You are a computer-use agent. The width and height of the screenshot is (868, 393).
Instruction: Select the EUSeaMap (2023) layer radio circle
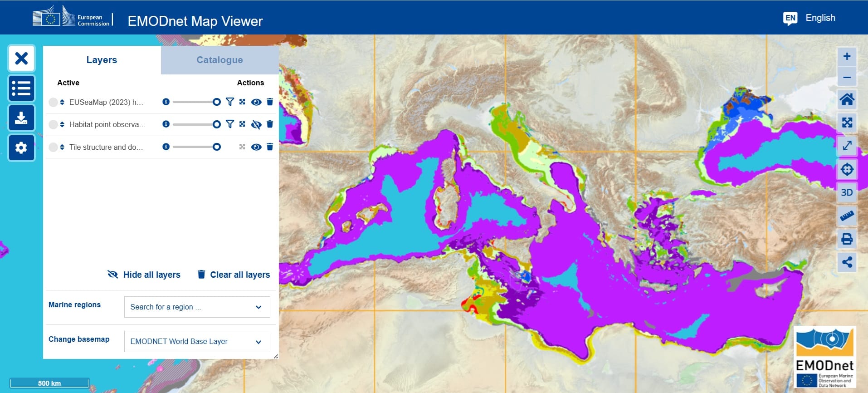pyautogui.click(x=53, y=102)
